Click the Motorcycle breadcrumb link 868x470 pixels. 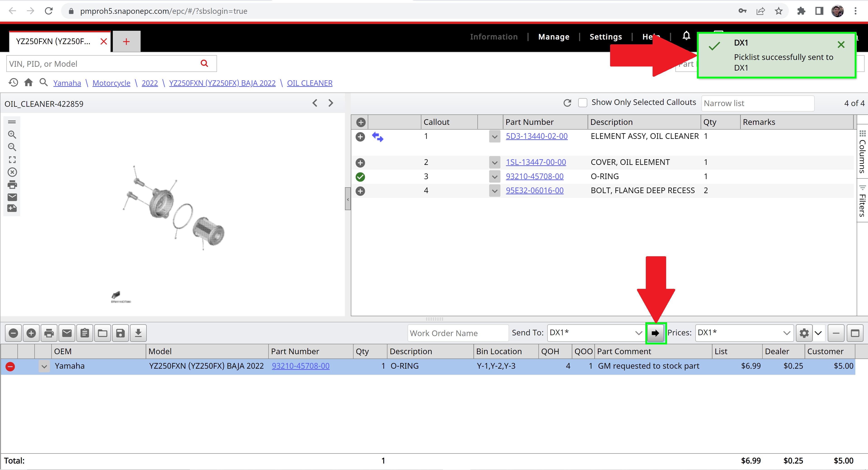click(x=111, y=83)
